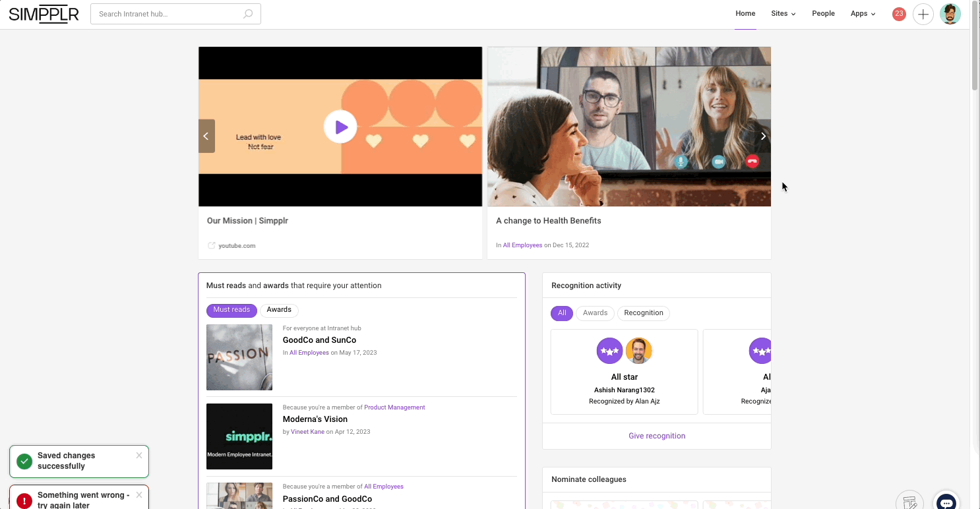The image size is (980, 509).
Task: Click the search magnifier icon
Action: click(248, 14)
